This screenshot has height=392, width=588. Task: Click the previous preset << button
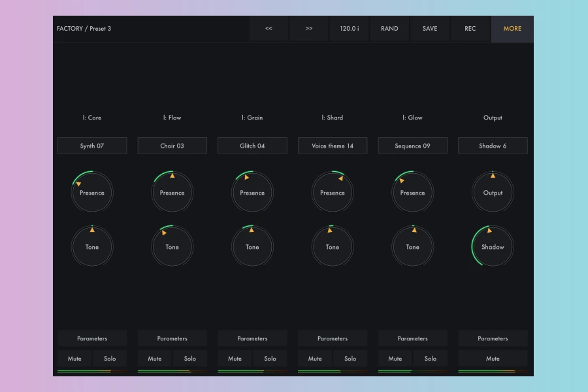pos(269,29)
